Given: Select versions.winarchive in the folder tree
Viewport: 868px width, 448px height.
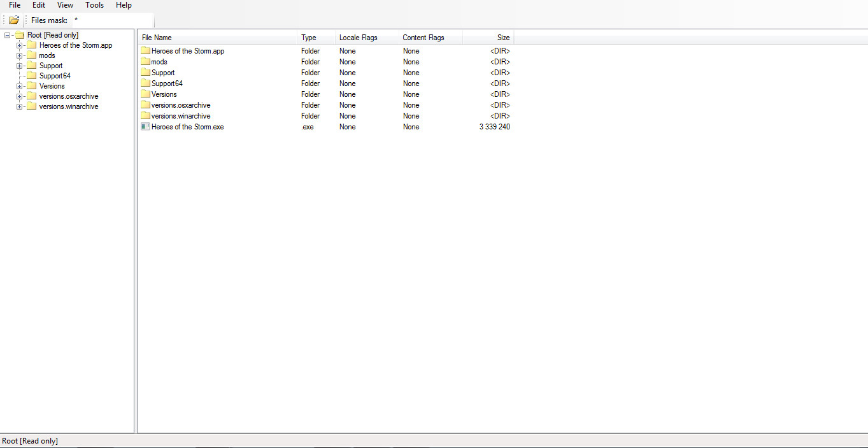Looking at the screenshot, I should point(69,106).
